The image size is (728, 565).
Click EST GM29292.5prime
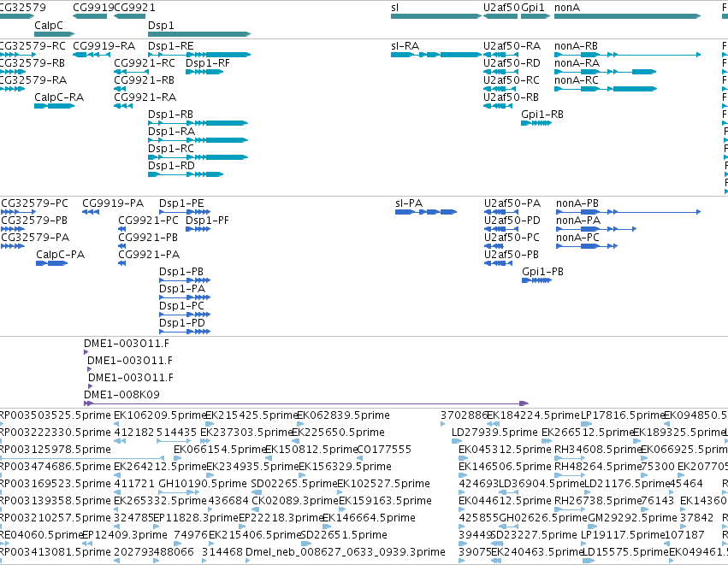[x=632, y=518]
